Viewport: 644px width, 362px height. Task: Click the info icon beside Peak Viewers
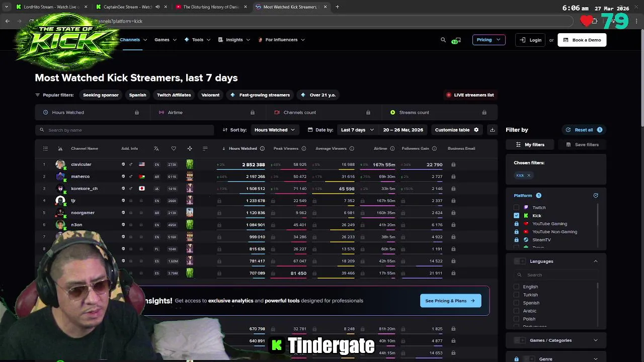(303, 148)
